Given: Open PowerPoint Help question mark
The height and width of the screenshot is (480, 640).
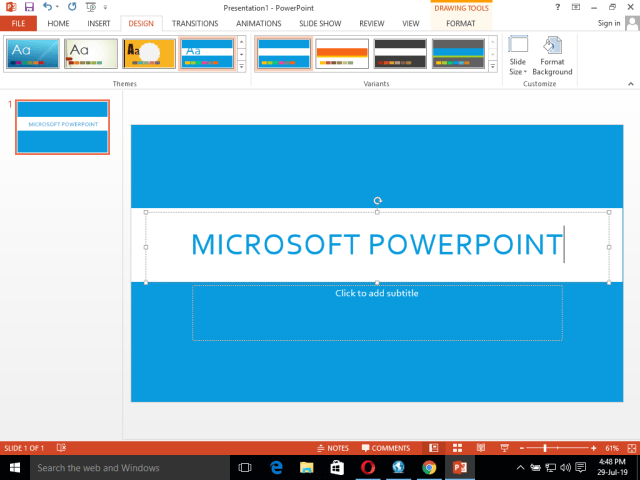Looking at the screenshot, I should click(x=557, y=7).
